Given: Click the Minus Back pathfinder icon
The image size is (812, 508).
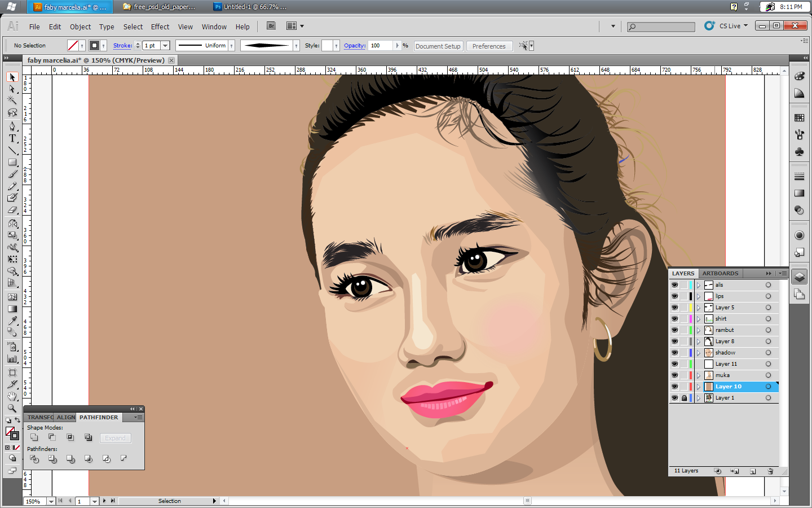Looking at the screenshot, I should click(x=123, y=458).
